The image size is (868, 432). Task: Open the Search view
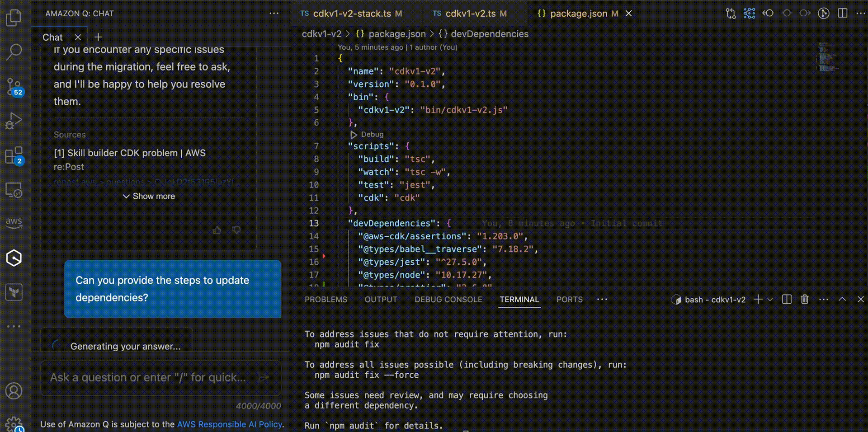pos(14,52)
